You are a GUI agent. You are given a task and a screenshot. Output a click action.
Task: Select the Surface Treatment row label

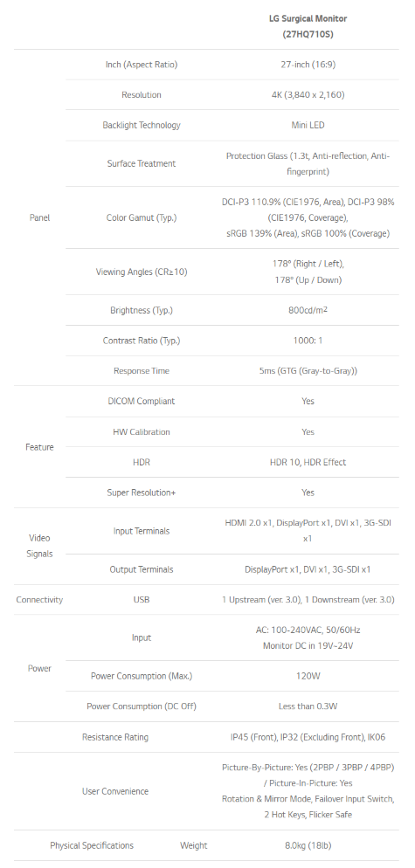click(142, 163)
